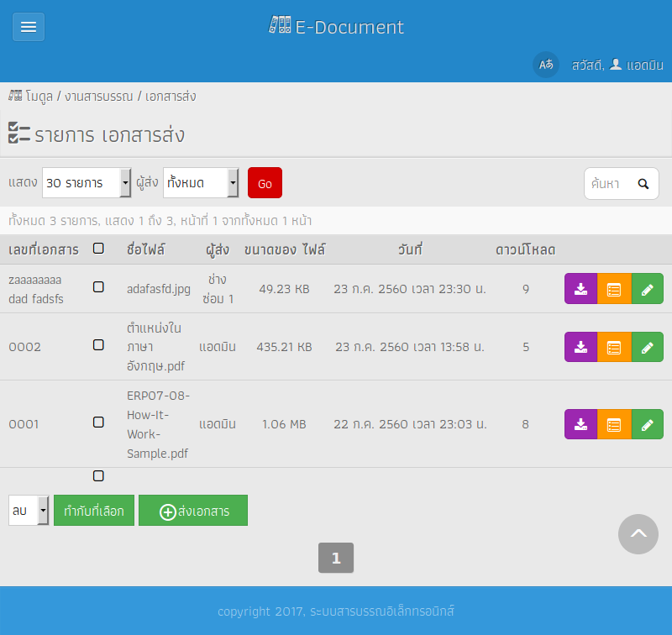Click file name ตำแหน่งในภาษาอังกฤษ.pdf
This screenshot has width=672, height=635.
[156, 347]
